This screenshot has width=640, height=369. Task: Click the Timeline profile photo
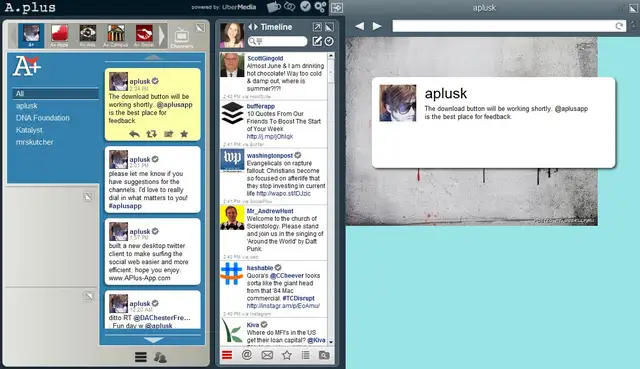point(232,35)
